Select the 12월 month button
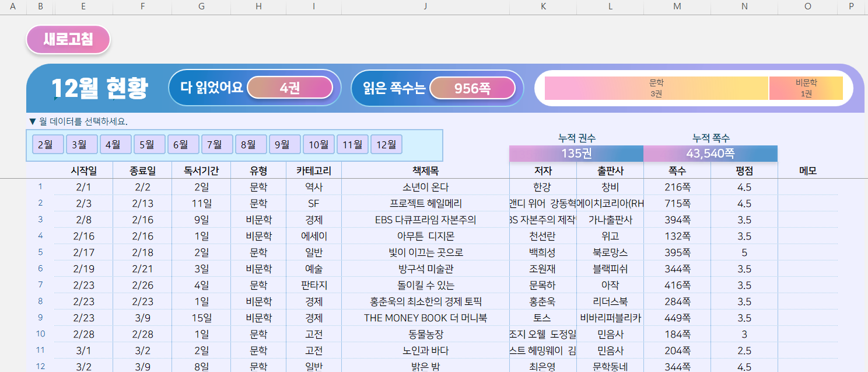Viewport: 868px width, 372px height. (386, 144)
